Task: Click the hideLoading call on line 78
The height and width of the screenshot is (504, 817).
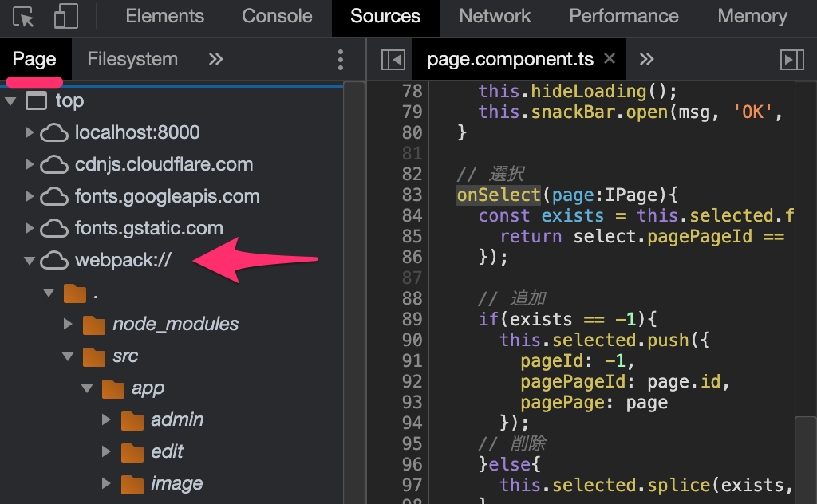Action: (589, 91)
